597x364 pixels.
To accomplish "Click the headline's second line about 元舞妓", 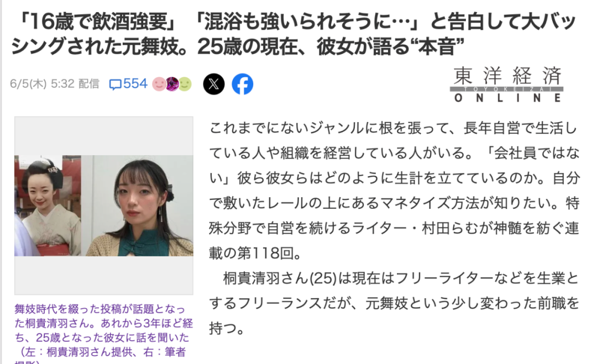I will (x=237, y=46).
